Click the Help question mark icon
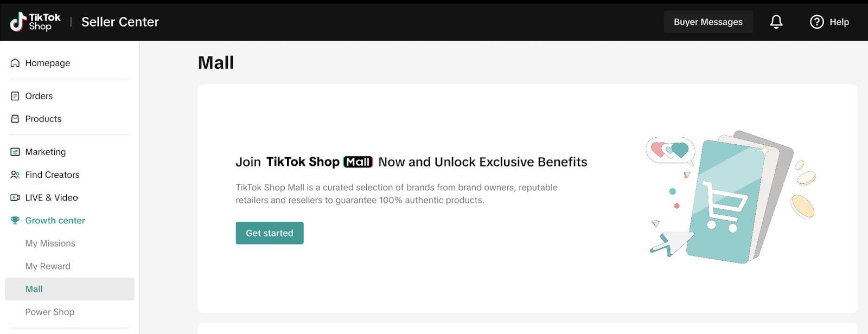 coord(816,22)
